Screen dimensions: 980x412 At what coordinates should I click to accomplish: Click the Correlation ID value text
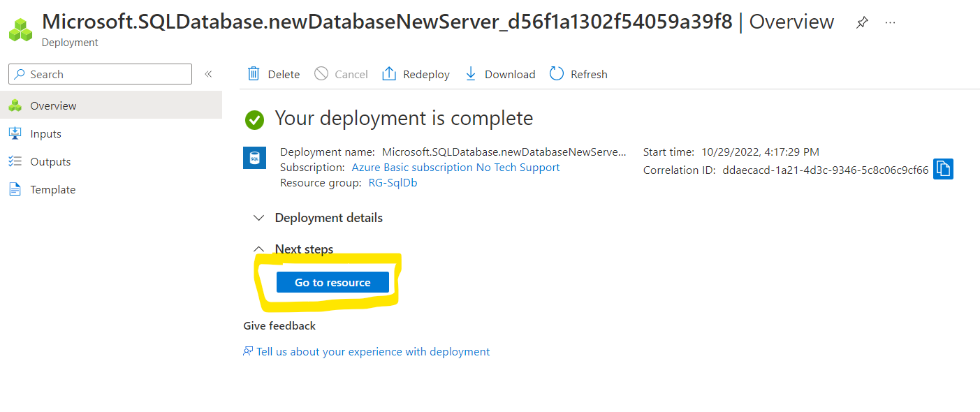826,170
